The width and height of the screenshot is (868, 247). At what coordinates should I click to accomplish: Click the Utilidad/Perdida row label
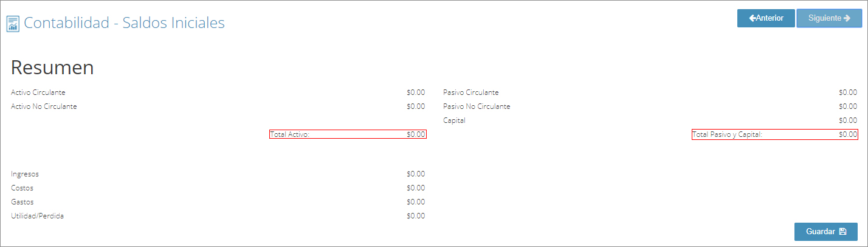pyautogui.click(x=38, y=216)
